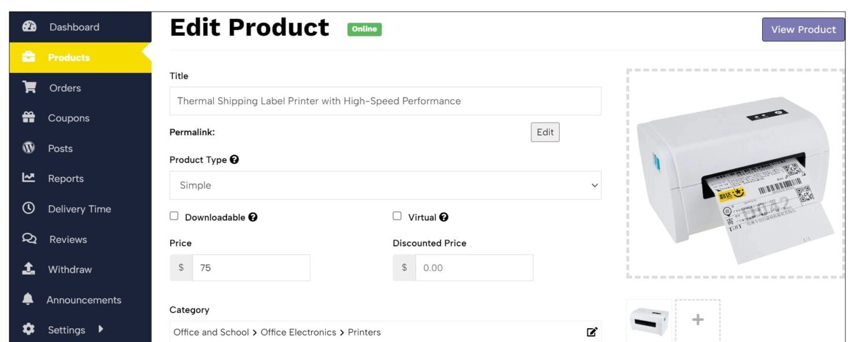Check the Virtual product checkbox
Screen dimensions: 868x342
click(x=397, y=216)
